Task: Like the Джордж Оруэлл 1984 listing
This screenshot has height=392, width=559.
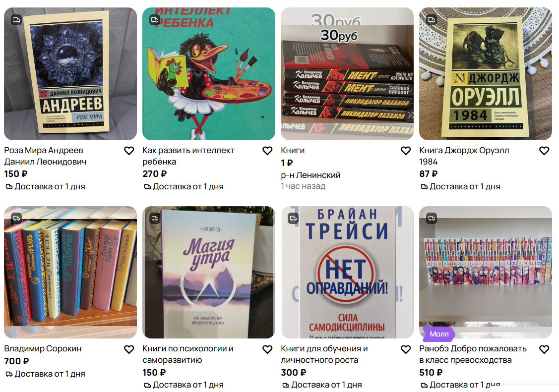Action: 544,151
